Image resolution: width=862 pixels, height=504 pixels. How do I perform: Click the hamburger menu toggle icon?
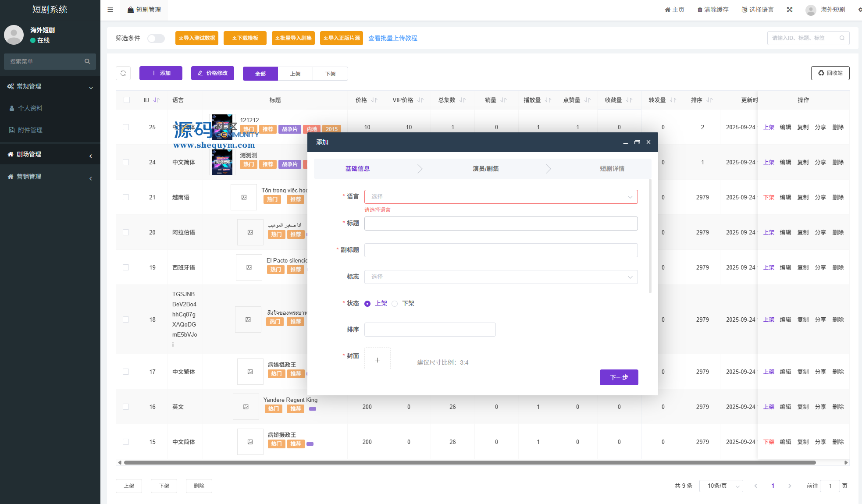(110, 10)
